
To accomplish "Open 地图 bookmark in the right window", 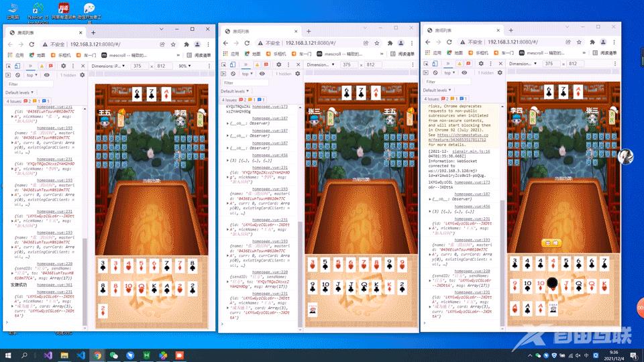I will pos(455,52).
